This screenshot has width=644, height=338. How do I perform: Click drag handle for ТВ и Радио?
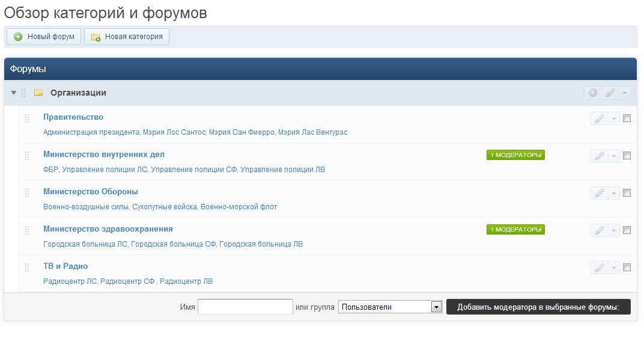(27, 268)
